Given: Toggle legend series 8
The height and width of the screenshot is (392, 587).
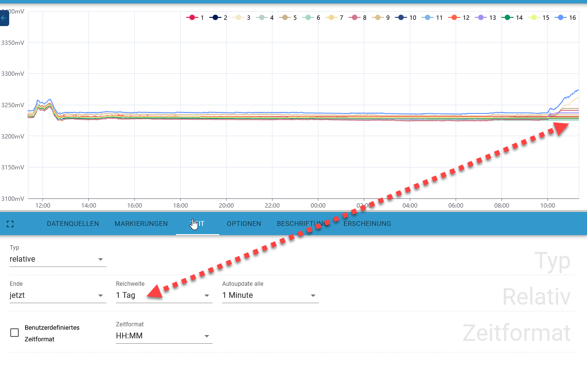Looking at the screenshot, I should click(358, 17).
